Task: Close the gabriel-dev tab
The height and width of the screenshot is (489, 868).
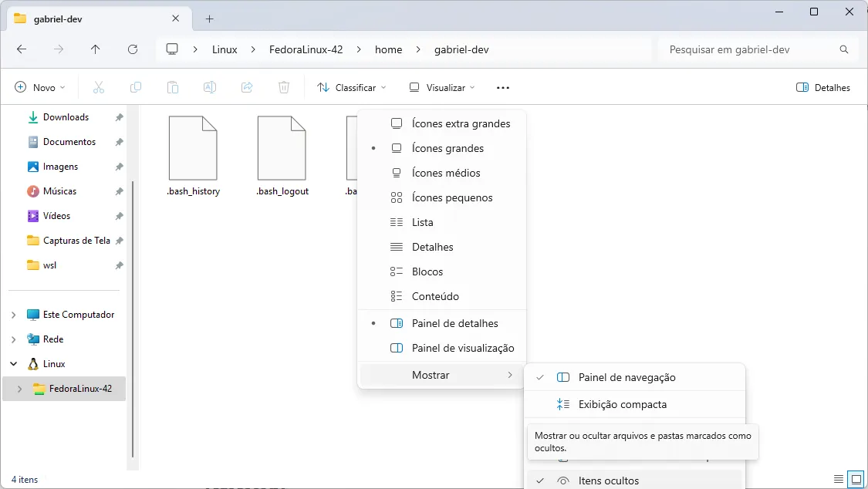Action: coord(175,19)
